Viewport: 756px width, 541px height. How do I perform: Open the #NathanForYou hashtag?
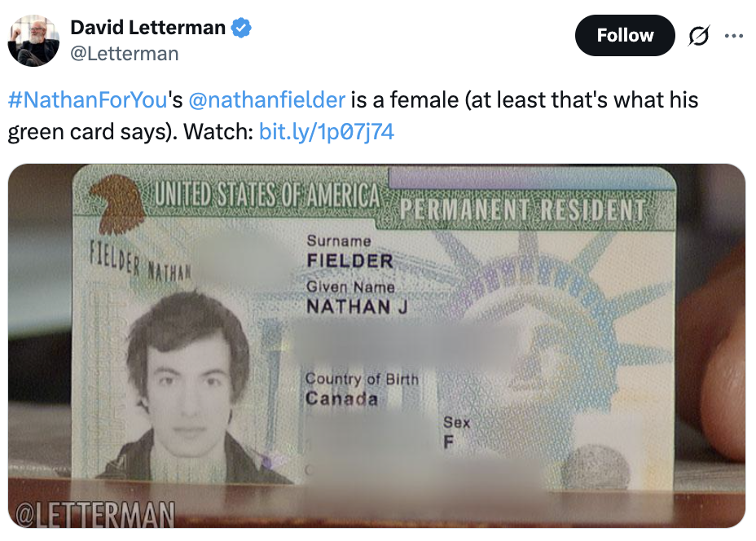[87, 100]
